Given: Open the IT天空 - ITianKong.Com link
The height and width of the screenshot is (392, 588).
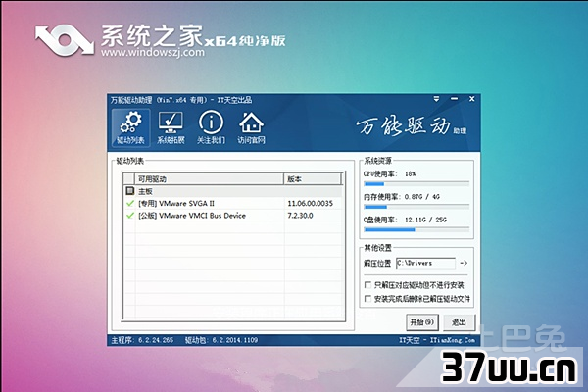Looking at the screenshot, I should pyautogui.click(x=437, y=340).
